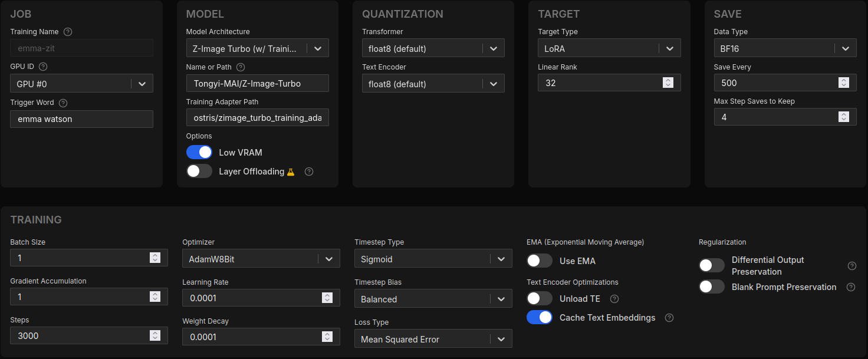Open help icon beside Layer Offloading
Screen dimensions: 868x359
tap(309, 172)
